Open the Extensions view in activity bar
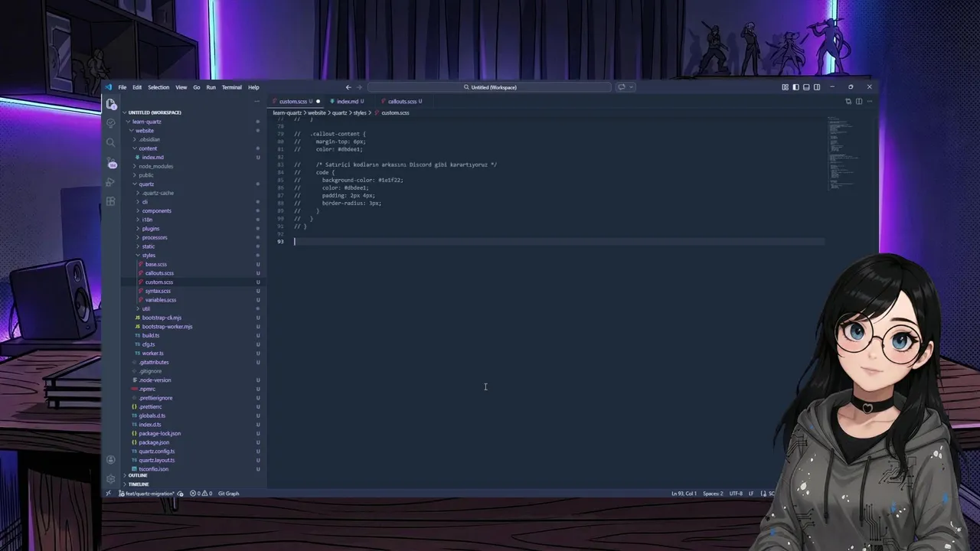 click(110, 201)
